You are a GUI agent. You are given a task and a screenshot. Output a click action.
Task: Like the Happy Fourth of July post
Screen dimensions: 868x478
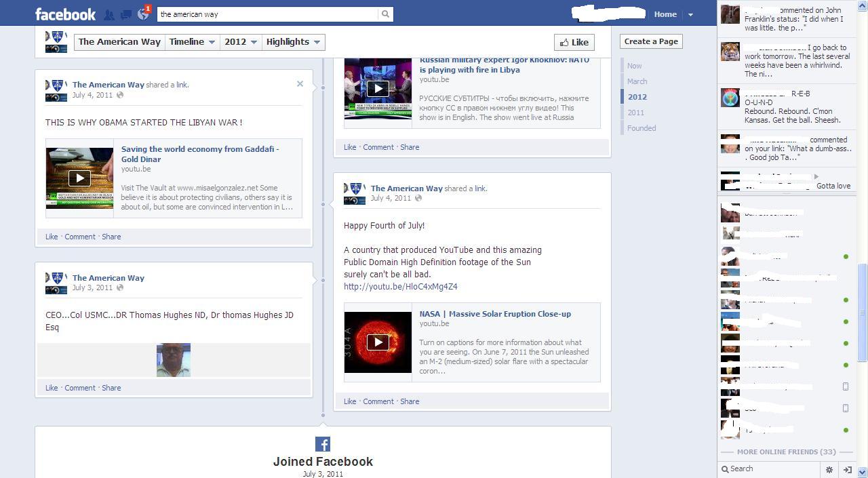coord(350,401)
